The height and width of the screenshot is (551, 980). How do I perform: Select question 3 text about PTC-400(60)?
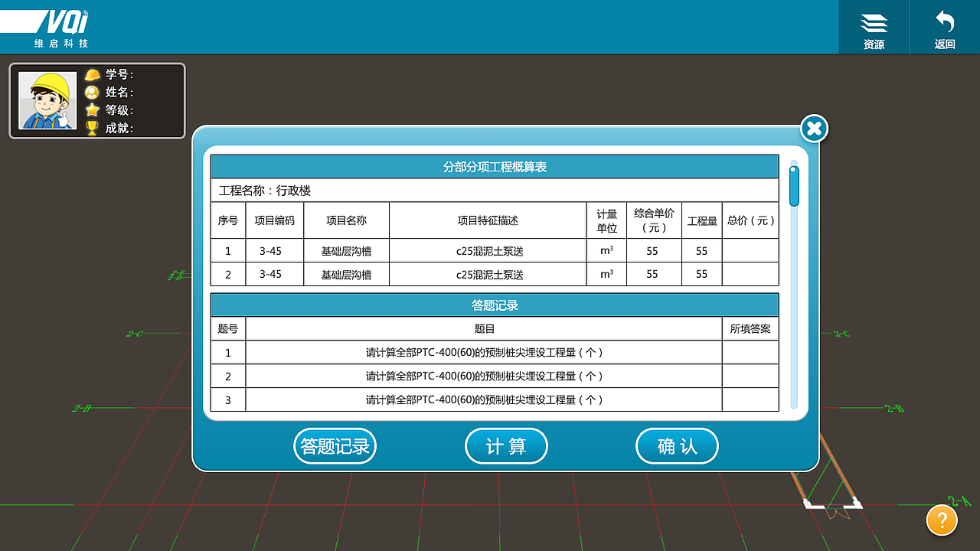coord(484,400)
